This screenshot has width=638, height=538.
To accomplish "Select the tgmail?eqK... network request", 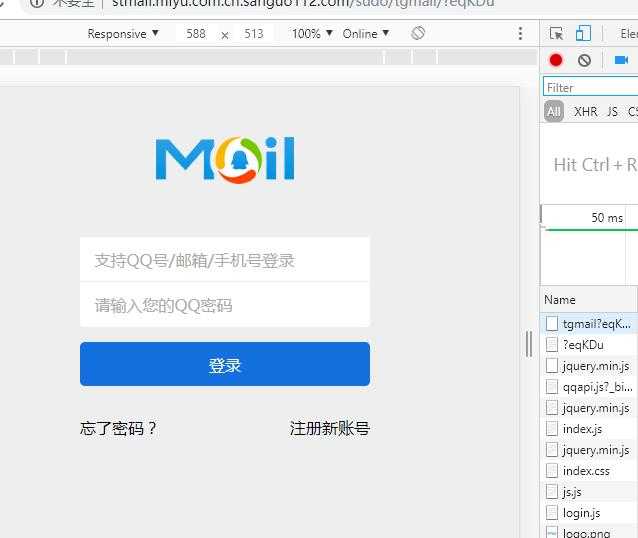I will click(589, 324).
